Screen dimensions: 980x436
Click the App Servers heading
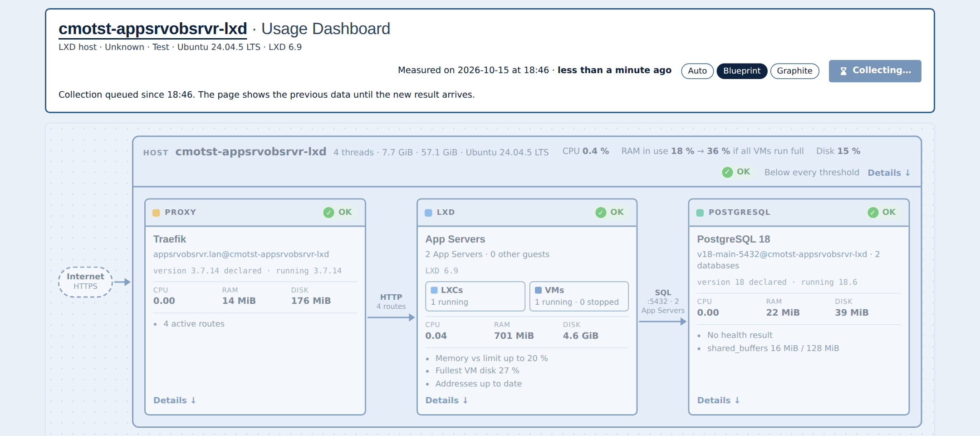pos(455,239)
